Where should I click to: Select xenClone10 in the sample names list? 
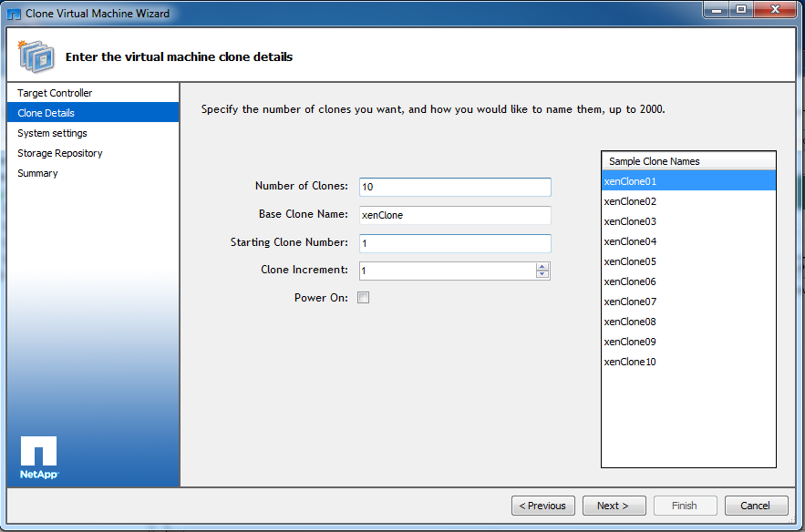pyautogui.click(x=630, y=362)
